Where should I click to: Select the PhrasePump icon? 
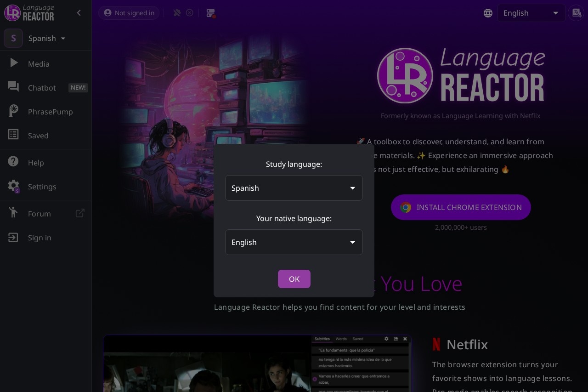point(13,111)
